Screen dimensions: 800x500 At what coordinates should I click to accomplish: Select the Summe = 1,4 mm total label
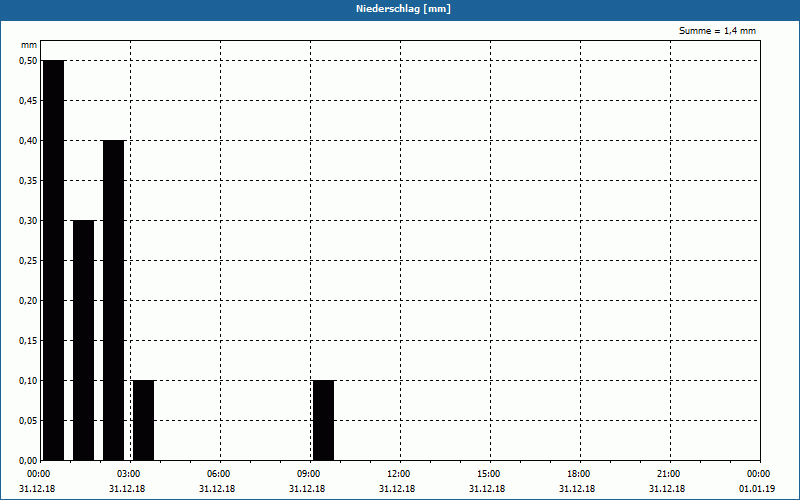pyautogui.click(x=717, y=31)
